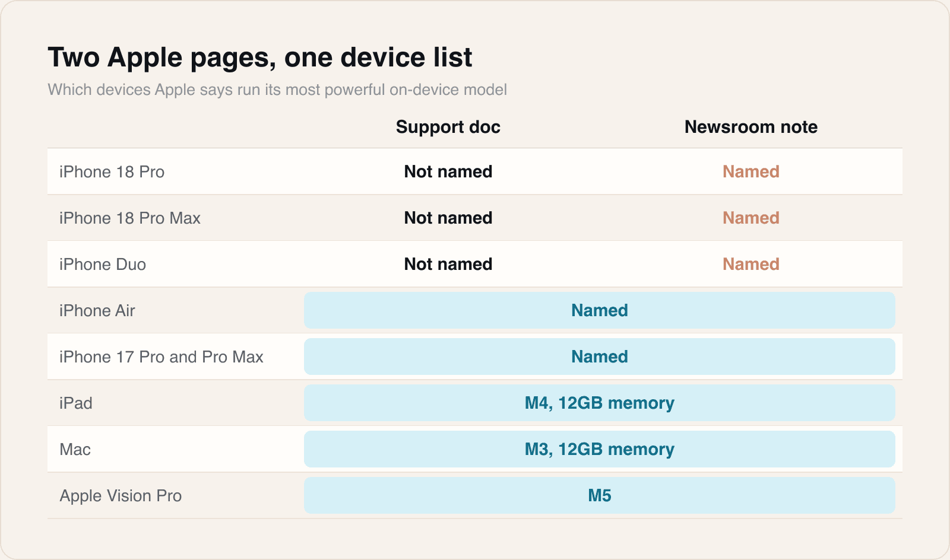Click the 'iPhone Duo' row label
The image size is (950, 560).
103,265
